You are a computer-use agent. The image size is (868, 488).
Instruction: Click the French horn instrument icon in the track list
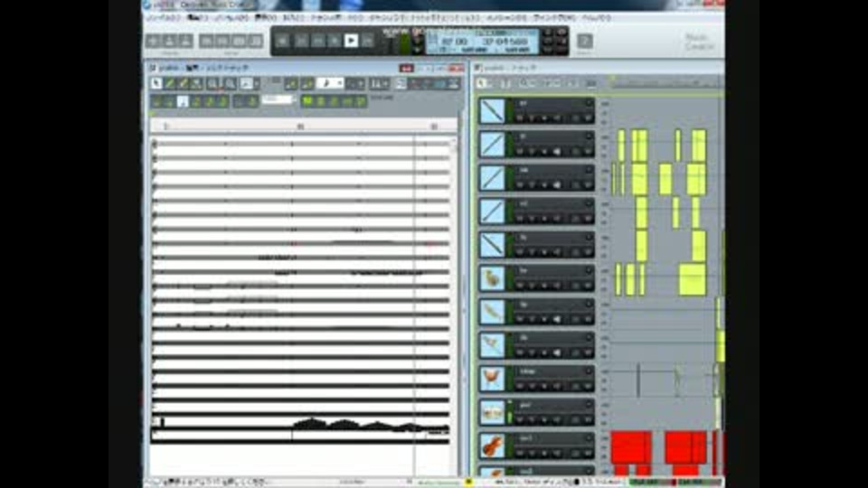[492, 278]
